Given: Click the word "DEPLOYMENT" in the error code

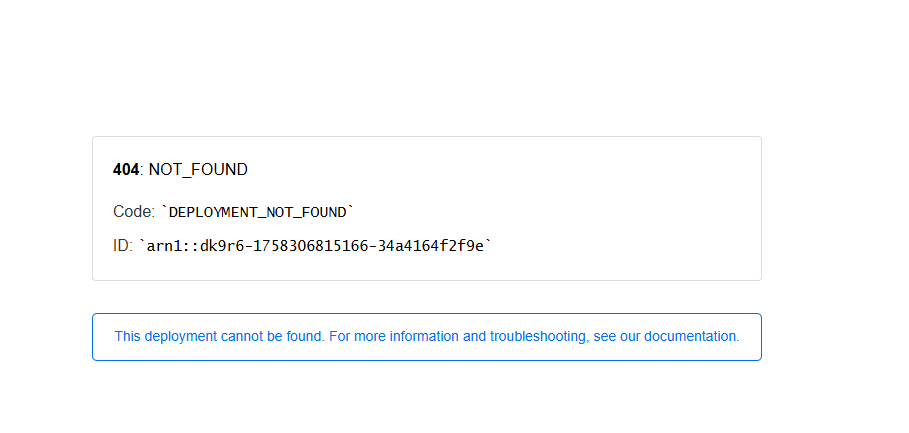Looking at the screenshot, I should [208, 212].
